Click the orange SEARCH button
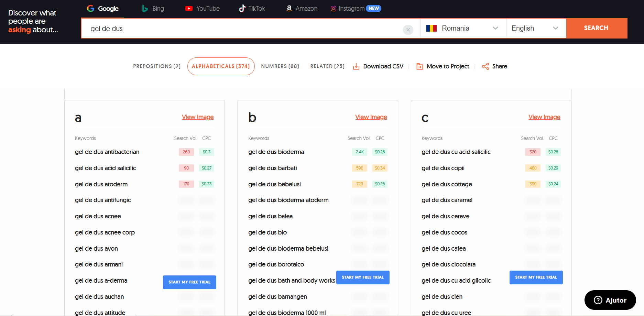644x316 pixels. point(597,28)
